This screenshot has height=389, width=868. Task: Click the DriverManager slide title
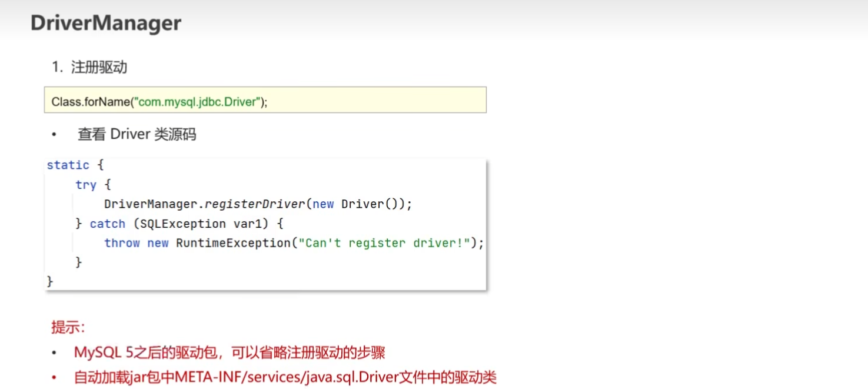(x=106, y=23)
